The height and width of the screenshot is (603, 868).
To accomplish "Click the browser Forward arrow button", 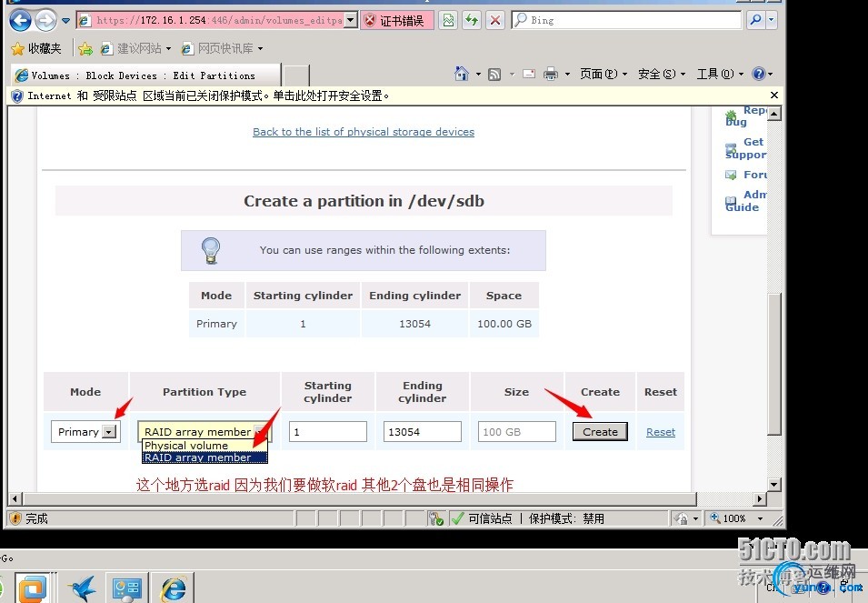I will pyautogui.click(x=45, y=21).
